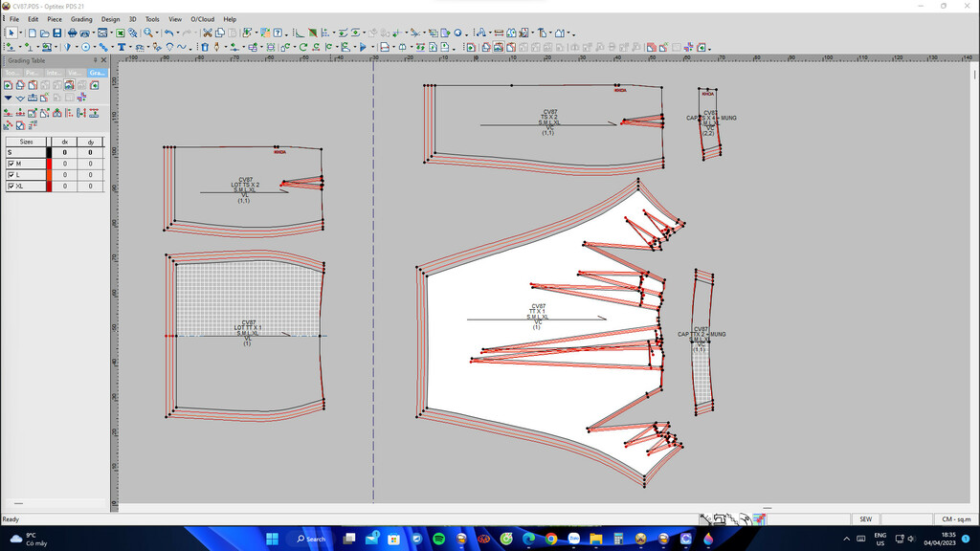Screen dimensions: 980x551
Task: Toggle the L size checkbox
Action: point(11,175)
